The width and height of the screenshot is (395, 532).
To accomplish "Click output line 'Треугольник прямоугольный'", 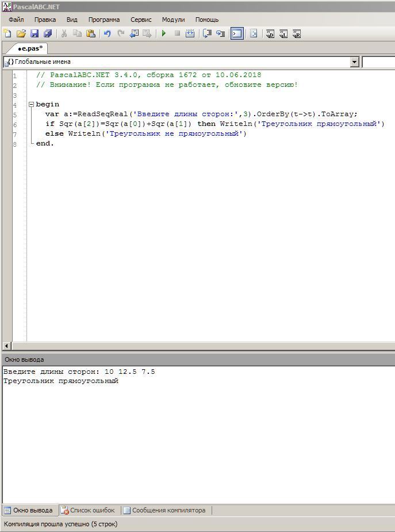I will tap(61, 381).
